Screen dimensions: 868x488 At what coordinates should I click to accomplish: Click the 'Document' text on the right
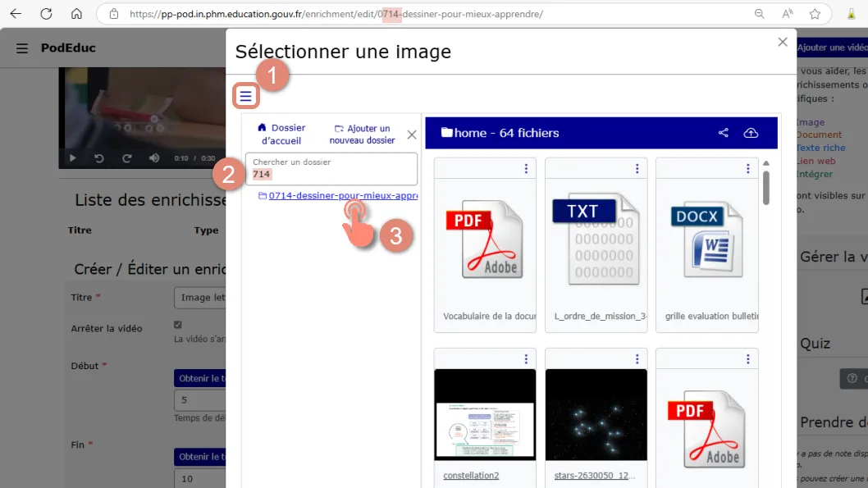[x=819, y=135]
